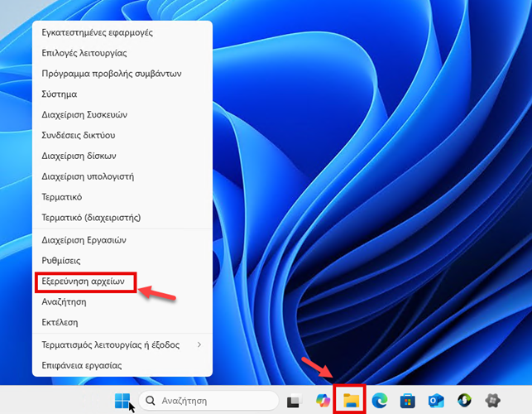Open Συνδέσεις δικτύου
Screen dimensions: 532x414
(x=122, y=135)
